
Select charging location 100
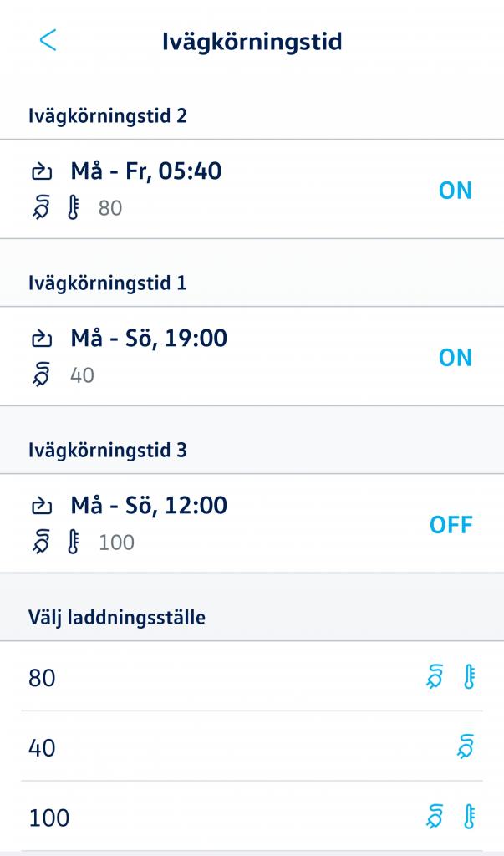pos(252,816)
